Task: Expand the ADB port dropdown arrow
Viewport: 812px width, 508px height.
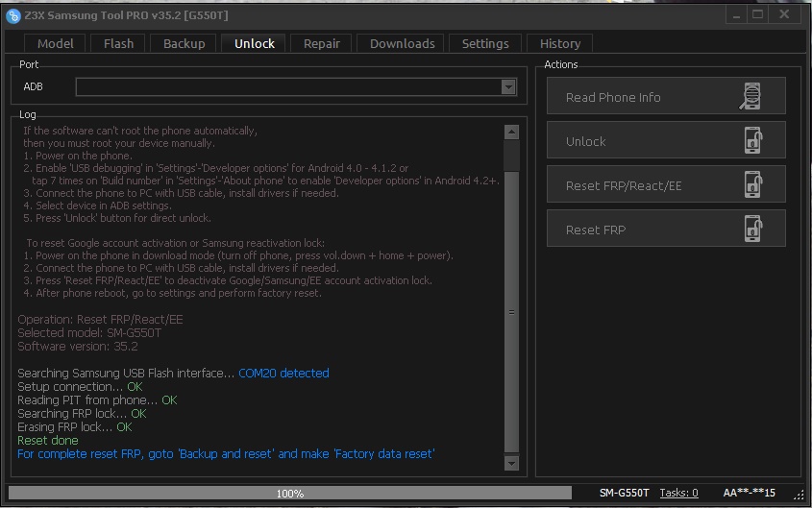Action: (x=508, y=87)
